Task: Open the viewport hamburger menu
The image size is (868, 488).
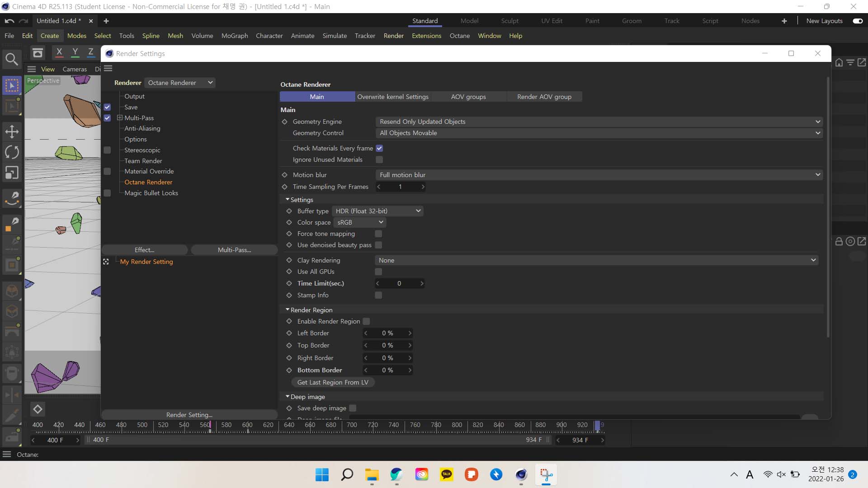Action: [32, 69]
